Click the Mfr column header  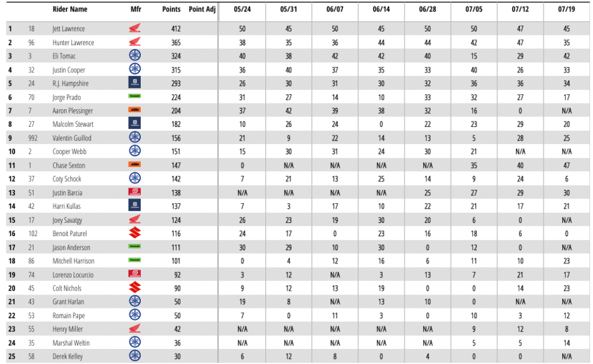point(136,9)
